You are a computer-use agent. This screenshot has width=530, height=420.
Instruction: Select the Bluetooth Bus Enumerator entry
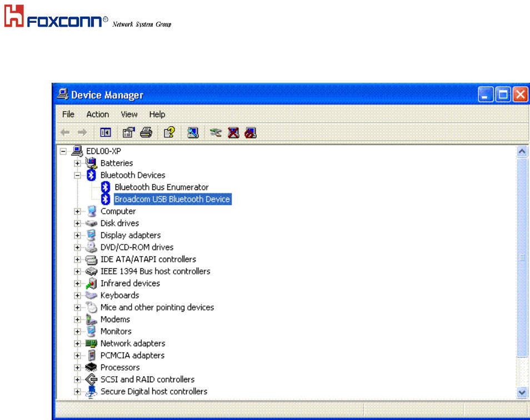coord(162,187)
